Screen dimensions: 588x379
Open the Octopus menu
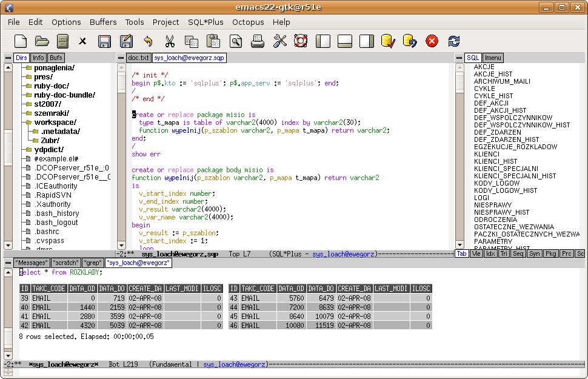pos(248,22)
